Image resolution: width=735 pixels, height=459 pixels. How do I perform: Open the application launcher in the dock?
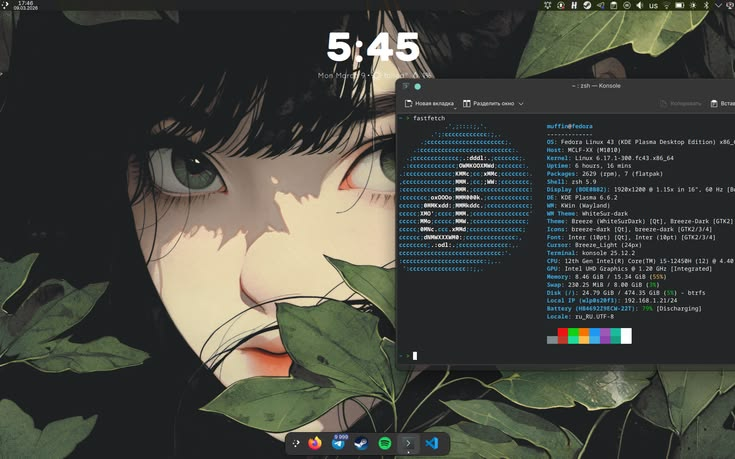pyautogui.click(x=296, y=443)
